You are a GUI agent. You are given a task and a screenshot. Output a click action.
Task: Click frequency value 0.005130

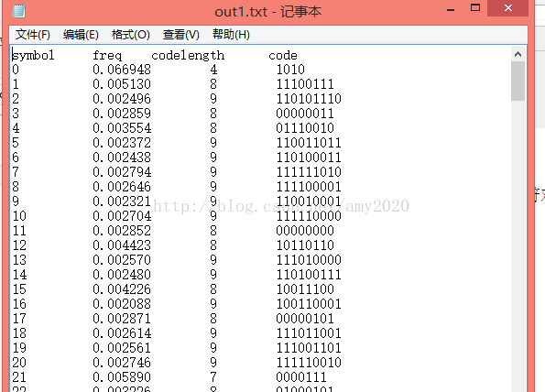[122, 84]
